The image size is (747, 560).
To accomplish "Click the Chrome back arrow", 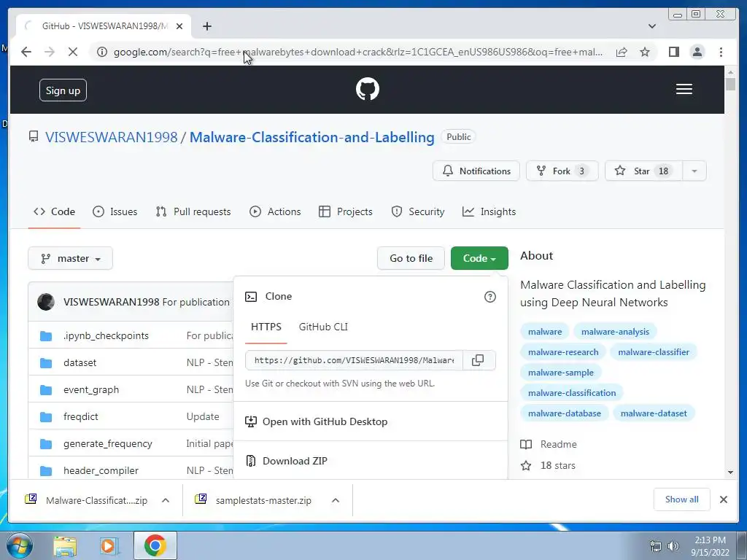I will pos(26,52).
